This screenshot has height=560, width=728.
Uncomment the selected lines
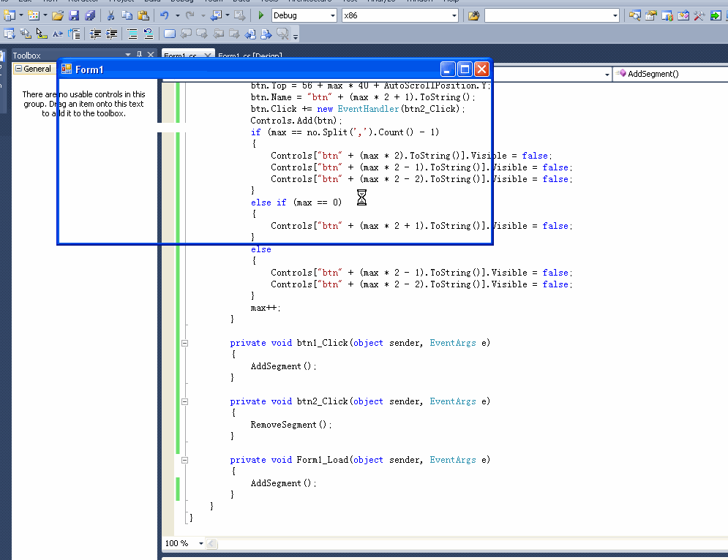click(x=149, y=34)
